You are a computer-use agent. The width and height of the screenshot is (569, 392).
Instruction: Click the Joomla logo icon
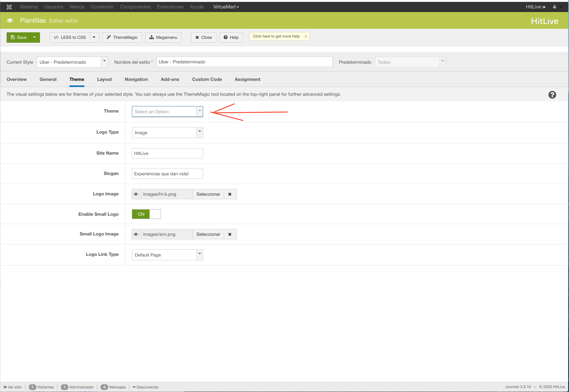click(9, 7)
